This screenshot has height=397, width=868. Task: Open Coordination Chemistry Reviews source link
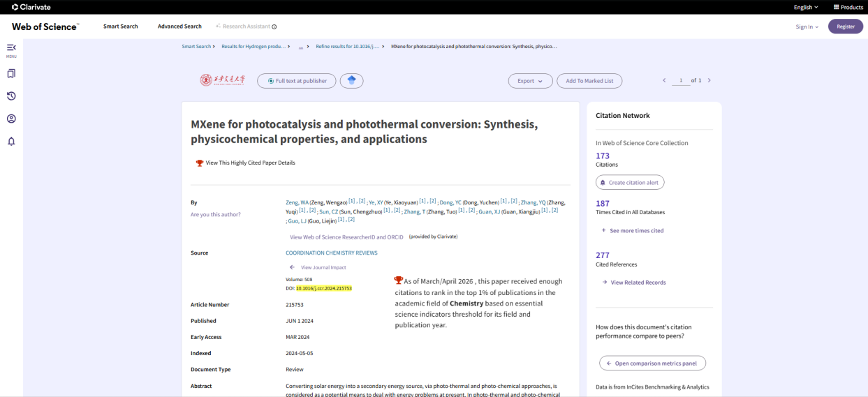coord(332,253)
